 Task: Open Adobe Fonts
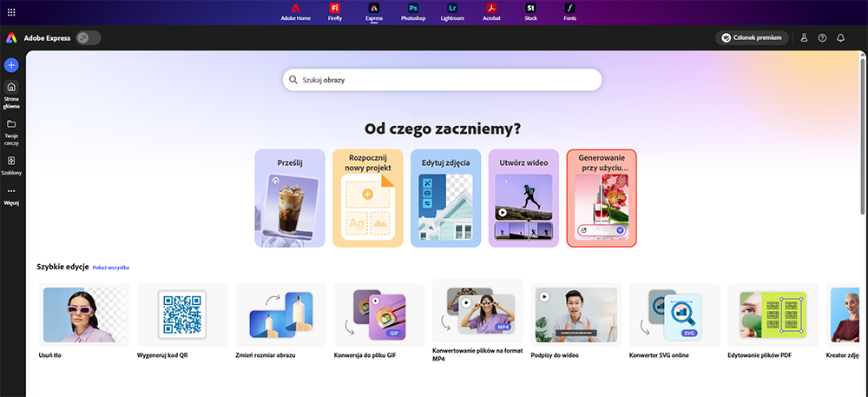point(569,12)
